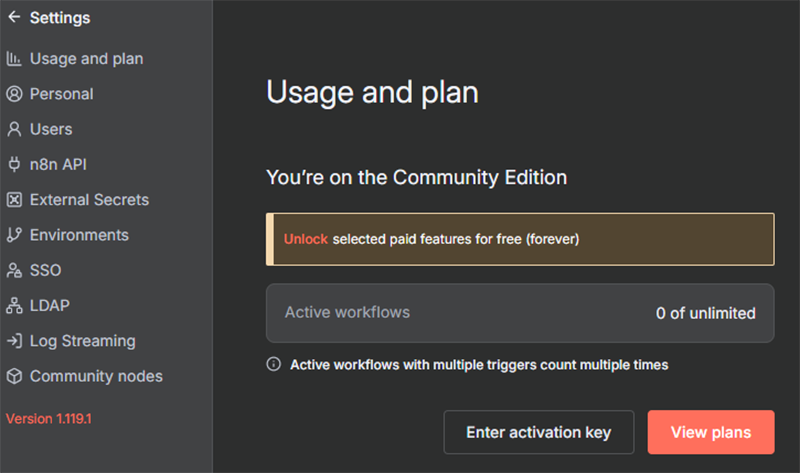Image resolution: width=800 pixels, height=473 pixels.
Task: Click the SSO user-lock icon
Action: [14, 270]
